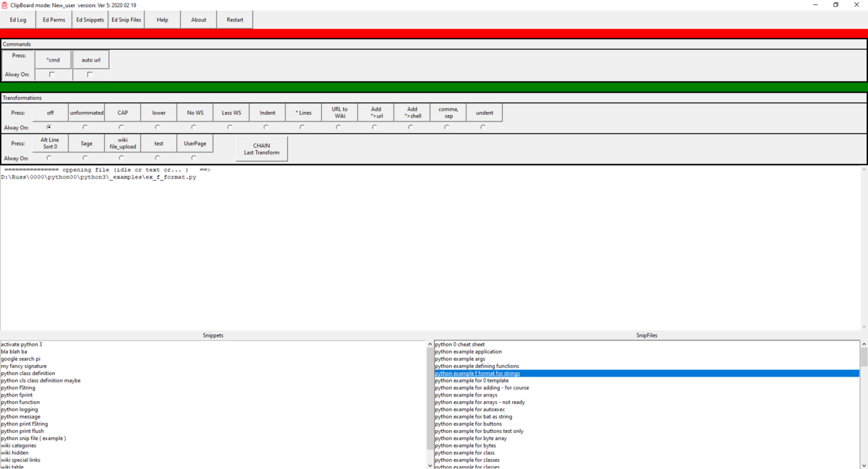868x469 pixels.
Task: Enable the *cmd Always On checkbox
Action: pyautogui.click(x=52, y=74)
